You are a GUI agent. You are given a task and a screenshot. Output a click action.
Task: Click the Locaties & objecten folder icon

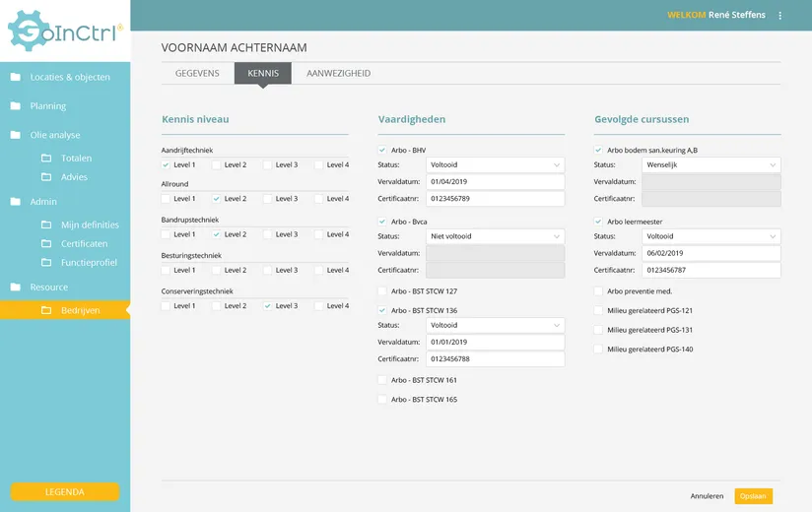(x=16, y=77)
